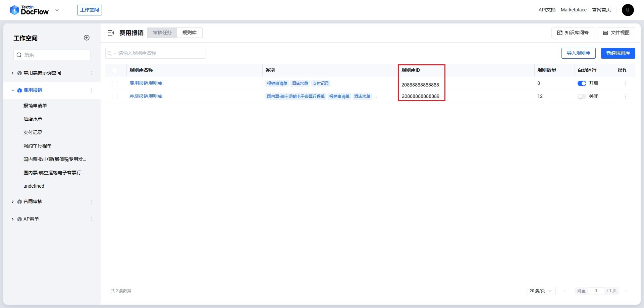The height and width of the screenshot is (308, 644).
Task: Enable auto-run for 差旅报销规则库
Action: (x=582, y=97)
